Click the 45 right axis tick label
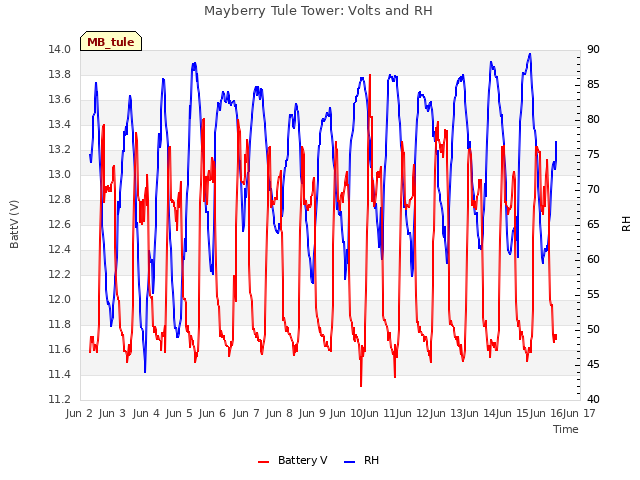Image resolution: width=640 pixels, height=480 pixels. pos(593,364)
